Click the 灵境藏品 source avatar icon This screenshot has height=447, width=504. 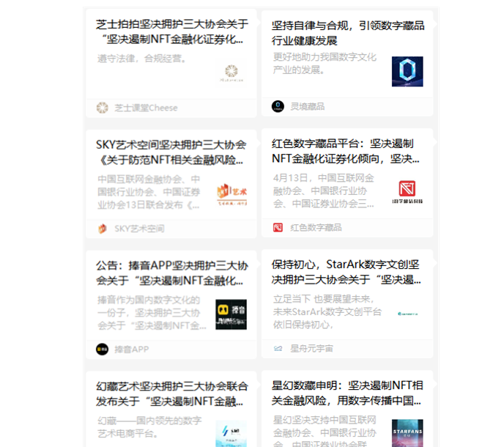[x=278, y=106]
